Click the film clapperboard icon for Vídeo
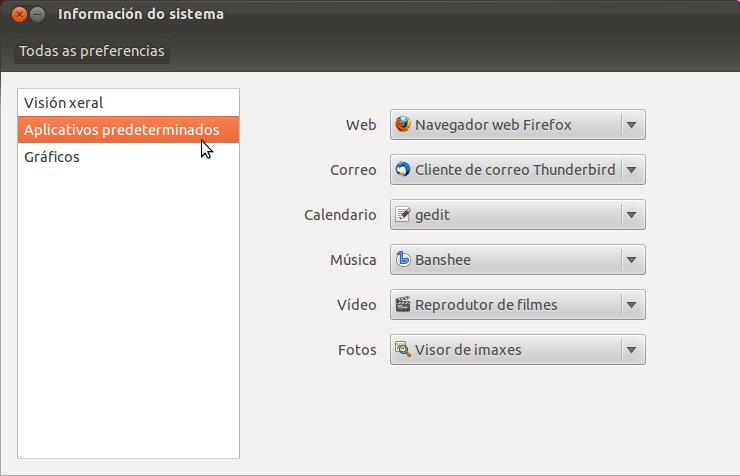This screenshot has height=476, width=740. pyautogui.click(x=403, y=304)
